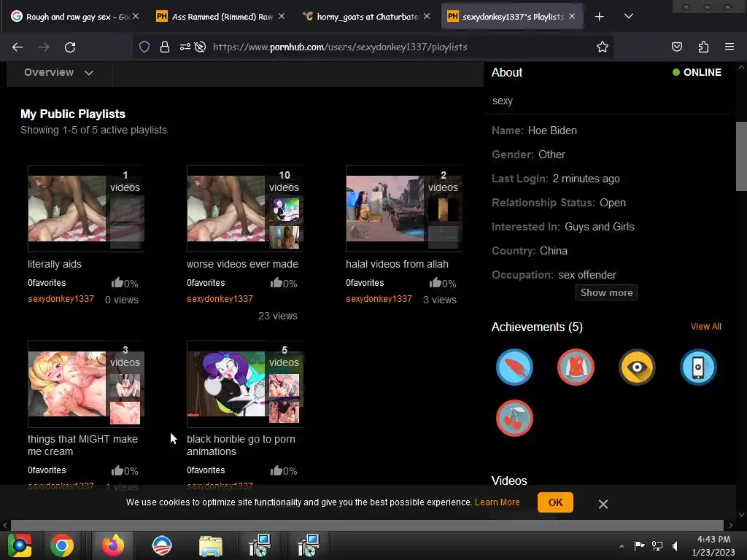The image size is (747, 560).
Task: Click the Achievements (5) heading
Action: click(537, 327)
